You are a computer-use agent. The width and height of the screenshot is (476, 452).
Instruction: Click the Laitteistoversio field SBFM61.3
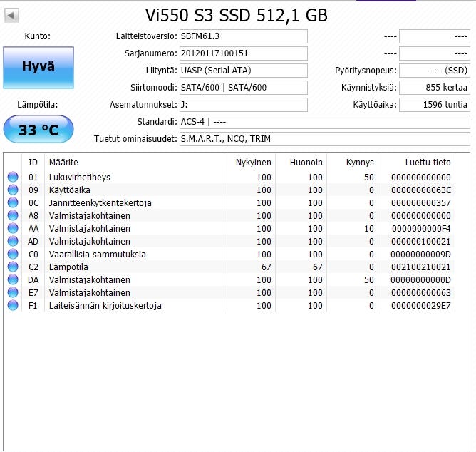point(244,36)
